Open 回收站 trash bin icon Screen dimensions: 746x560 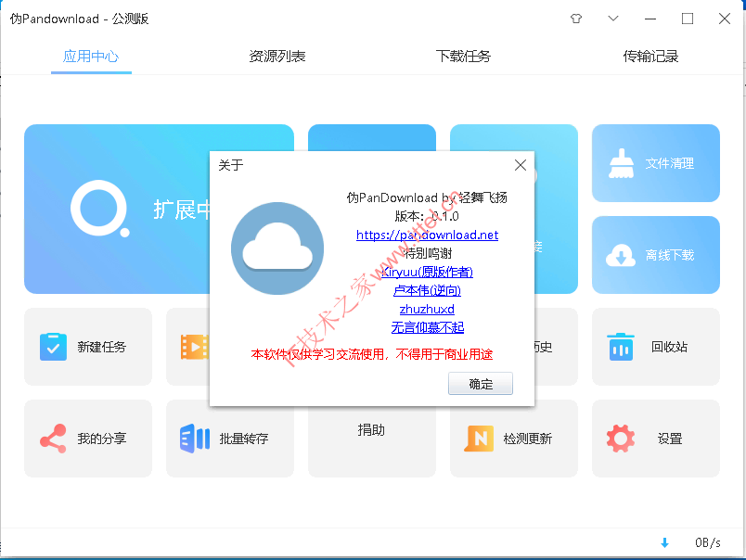621,347
